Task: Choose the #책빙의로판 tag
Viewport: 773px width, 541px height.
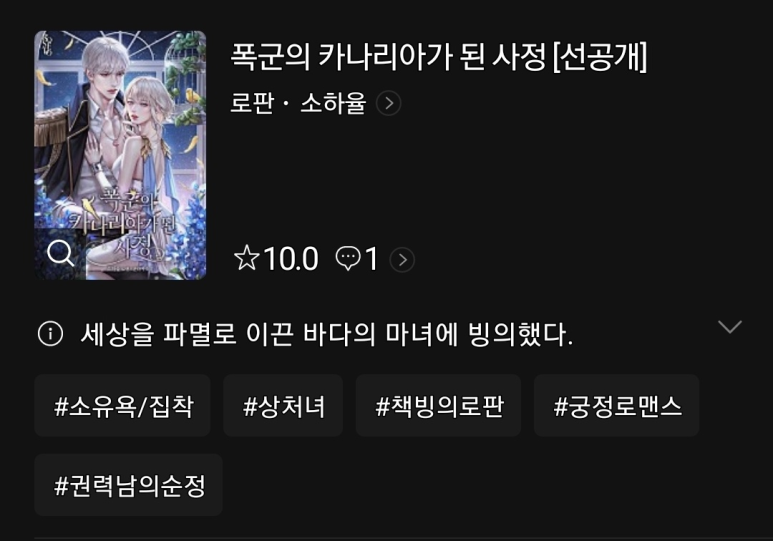Action: pyautogui.click(x=438, y=405)
